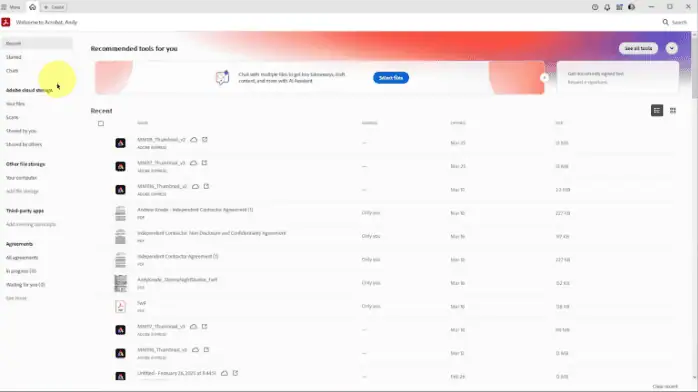
Task: Switch to list view
Action: point(657,110)
